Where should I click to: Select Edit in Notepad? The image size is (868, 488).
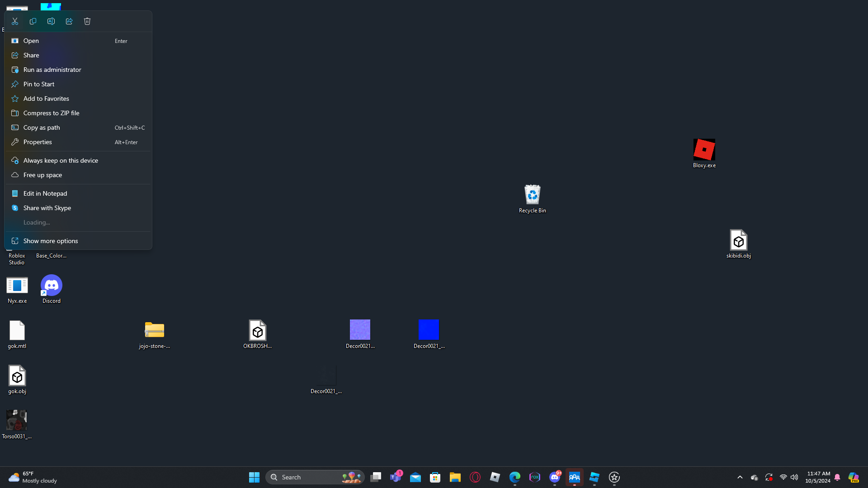click(x=45, y=193)
